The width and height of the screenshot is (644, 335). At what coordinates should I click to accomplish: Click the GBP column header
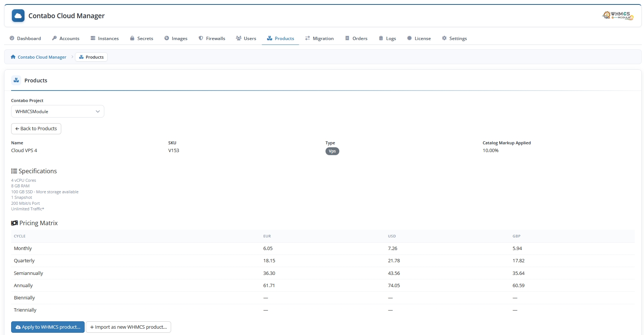516,236
